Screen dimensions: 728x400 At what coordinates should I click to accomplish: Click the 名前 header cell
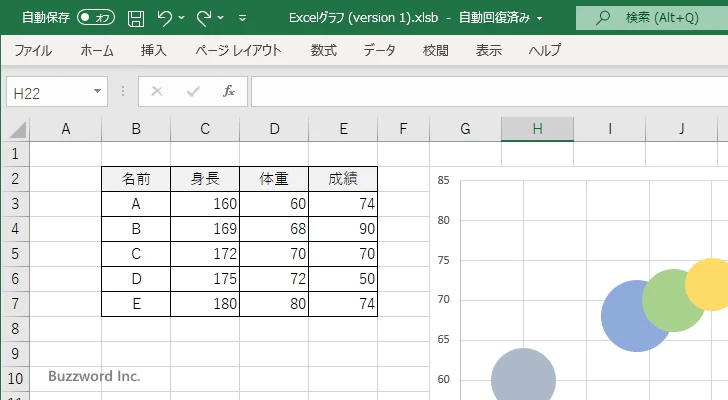[136, 179]
